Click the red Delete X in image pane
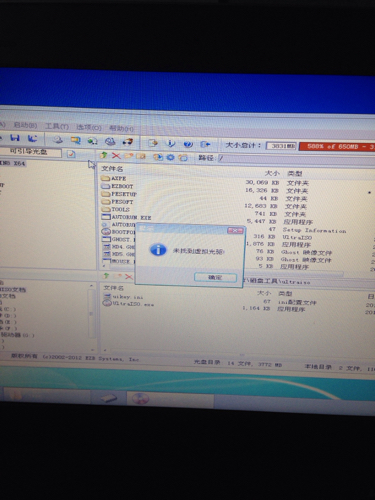Screen dimensions: 375x500 click(x=116, y=156)
